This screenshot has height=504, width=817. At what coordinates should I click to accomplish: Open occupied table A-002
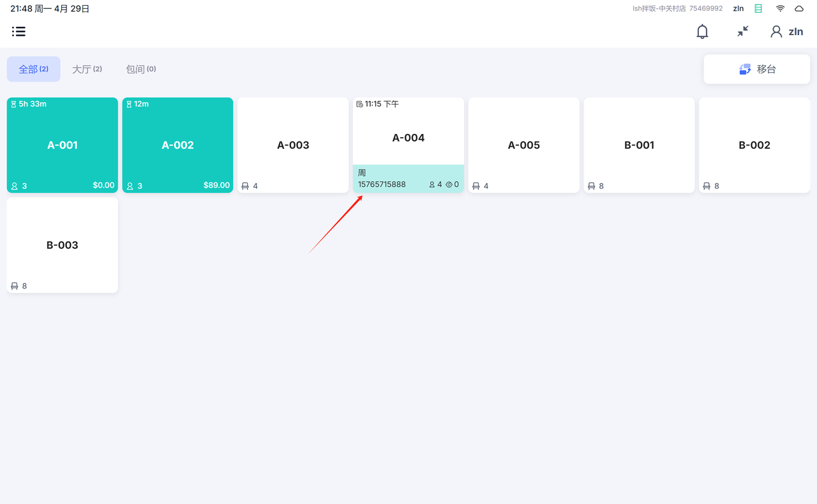coord(177,145)
